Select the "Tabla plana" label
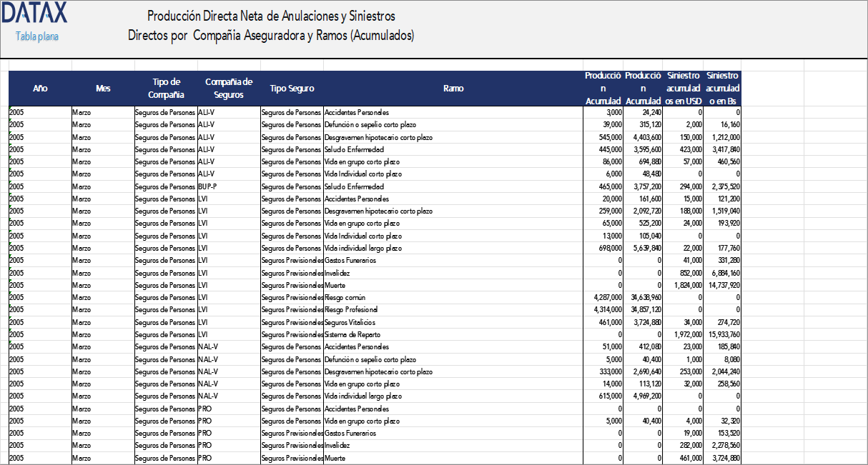 tap(36, 36)
